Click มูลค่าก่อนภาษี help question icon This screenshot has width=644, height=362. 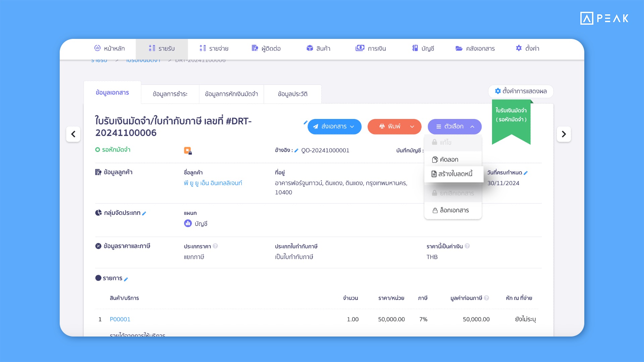pyautogui.click(x=486, y=298)
